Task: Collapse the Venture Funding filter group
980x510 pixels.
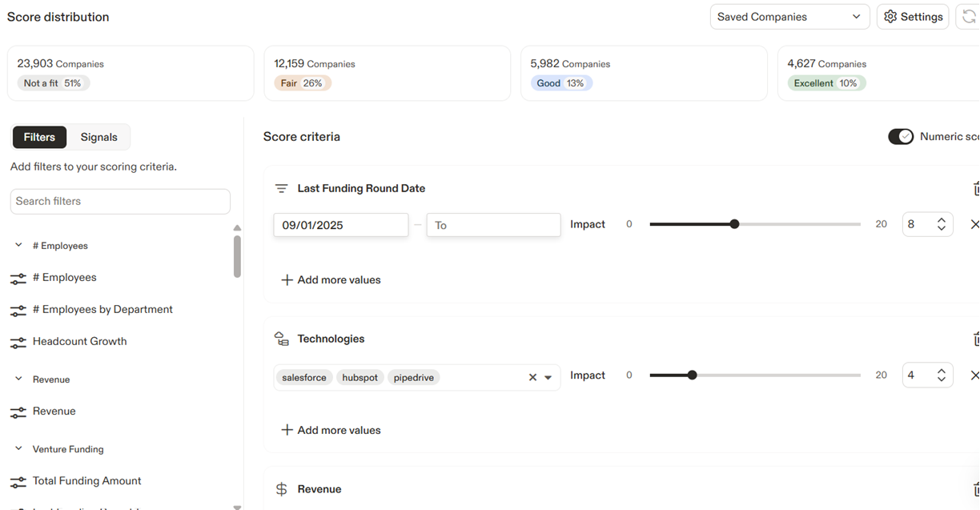Action: pos(18,449)
